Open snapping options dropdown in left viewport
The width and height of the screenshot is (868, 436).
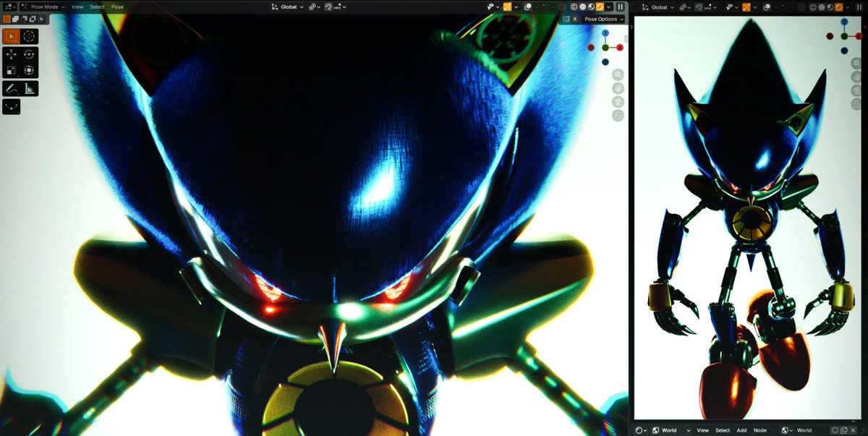click(x=340, y=7)
